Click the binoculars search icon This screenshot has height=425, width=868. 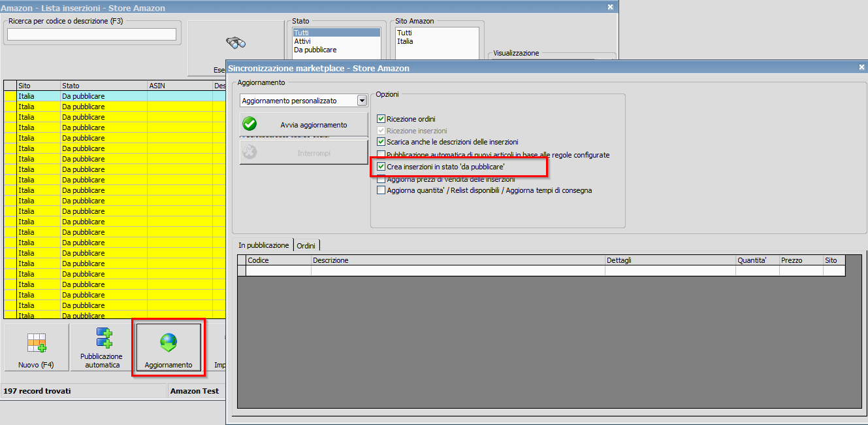pos(236,43)
